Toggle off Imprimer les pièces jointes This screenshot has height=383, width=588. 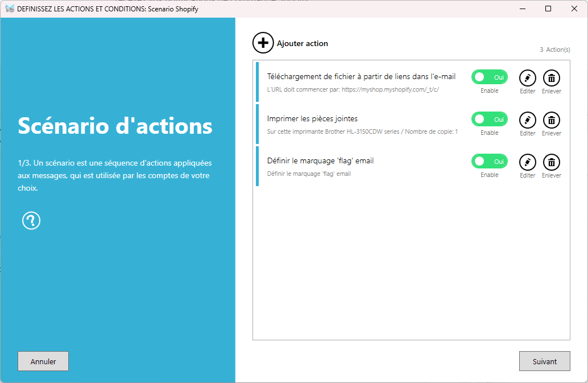pyautogui.click(x=489, y=119)
